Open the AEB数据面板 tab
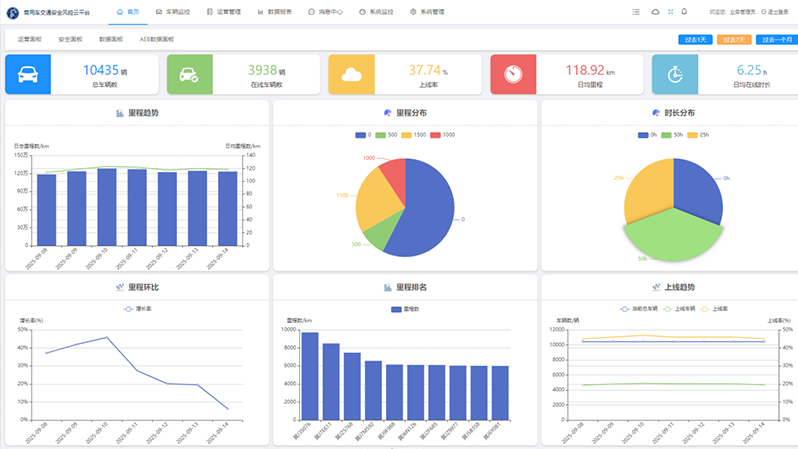798x449 pixels. coord(156,39)
